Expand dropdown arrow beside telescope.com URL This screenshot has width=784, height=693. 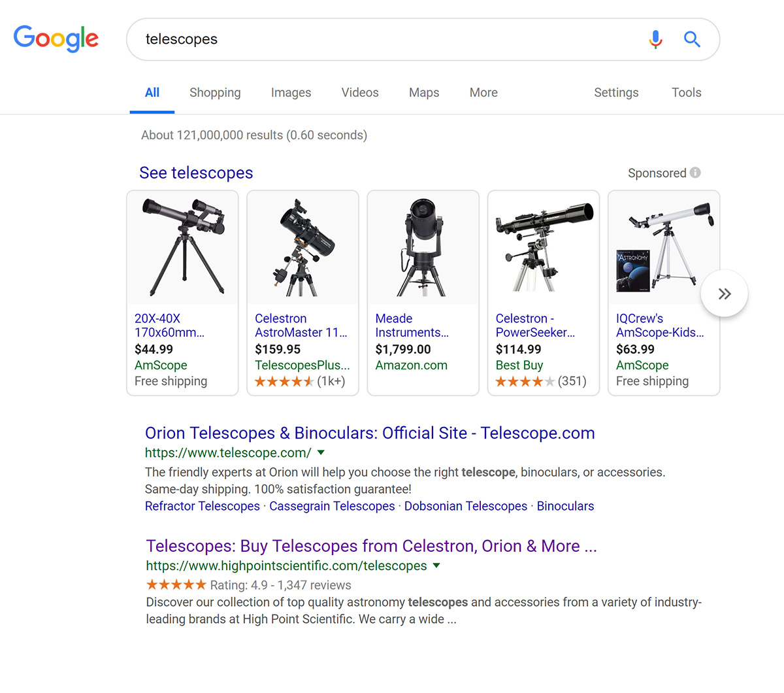click(x=321, y=452)
